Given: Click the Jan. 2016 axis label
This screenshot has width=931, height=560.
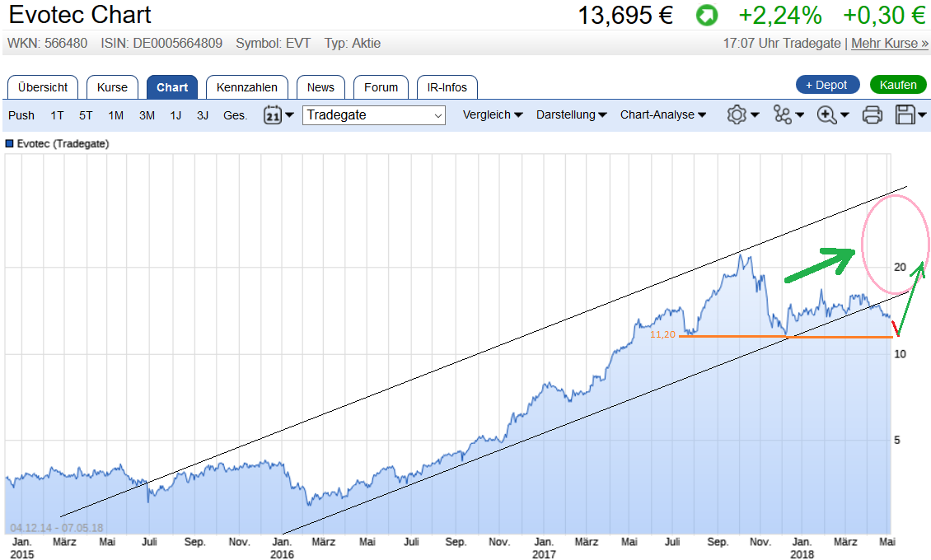Looking at the screenshot, I should (x=282, y=548).
